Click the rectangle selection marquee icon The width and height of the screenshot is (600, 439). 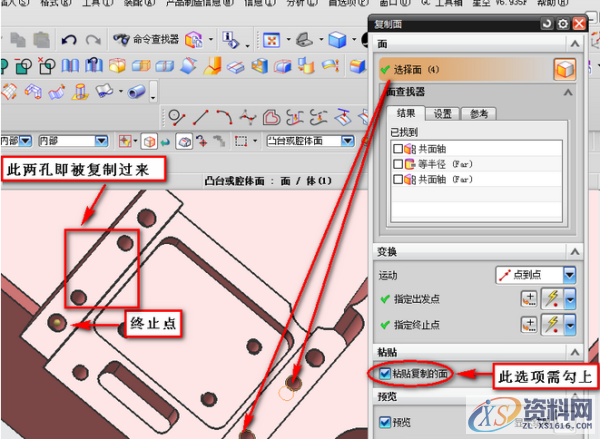click(x=241, y=141)
